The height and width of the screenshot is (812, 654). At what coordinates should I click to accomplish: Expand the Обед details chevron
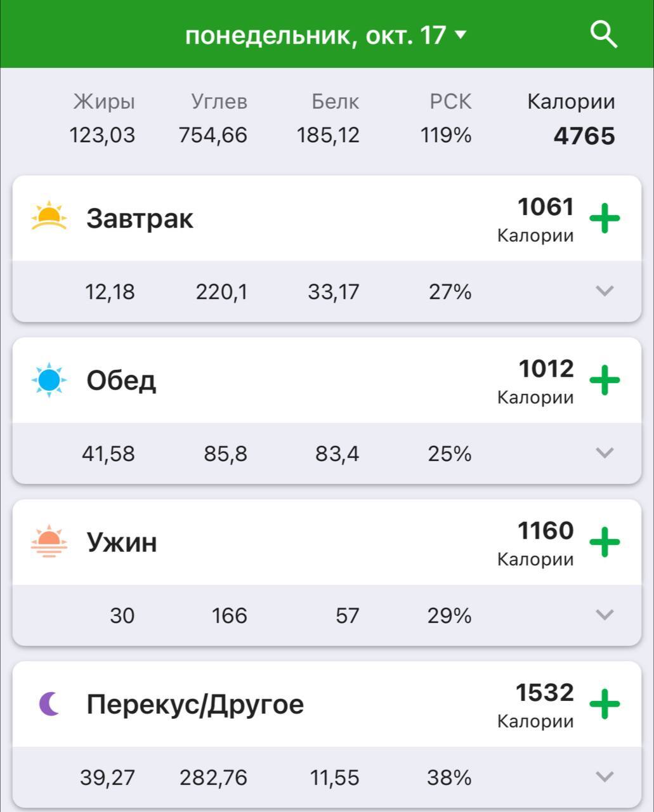coord(605,453)
